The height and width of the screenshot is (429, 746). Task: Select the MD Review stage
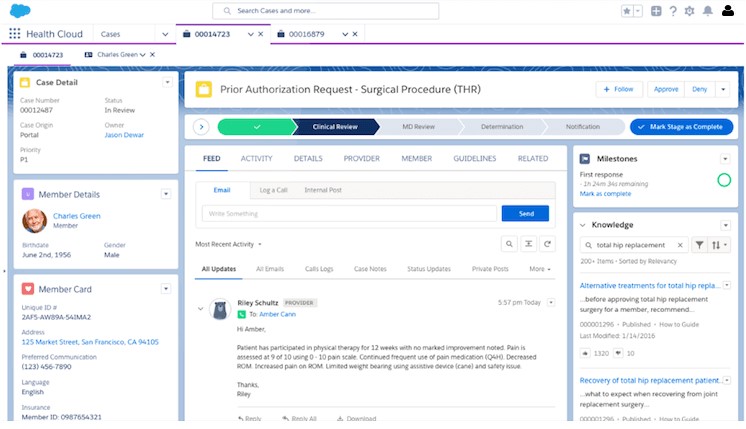(x=418, y=127)
